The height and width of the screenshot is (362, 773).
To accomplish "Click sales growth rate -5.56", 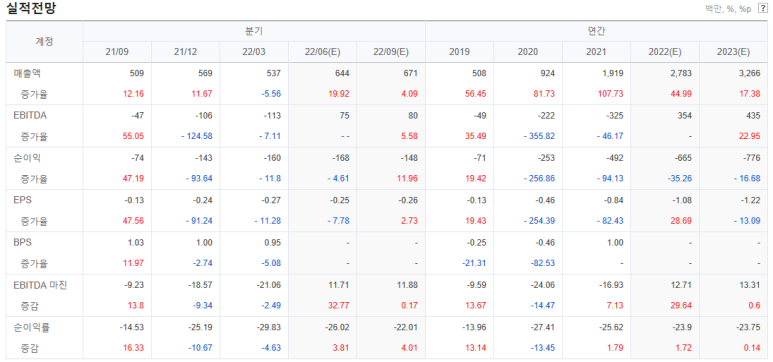I will click(x=271, y=94).
